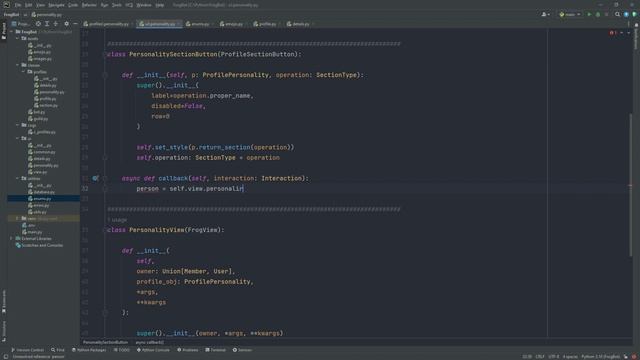This screenshot has height=360, width=640.
Task: Select enums.py in the project tree
Action: (x=40, y=198)
